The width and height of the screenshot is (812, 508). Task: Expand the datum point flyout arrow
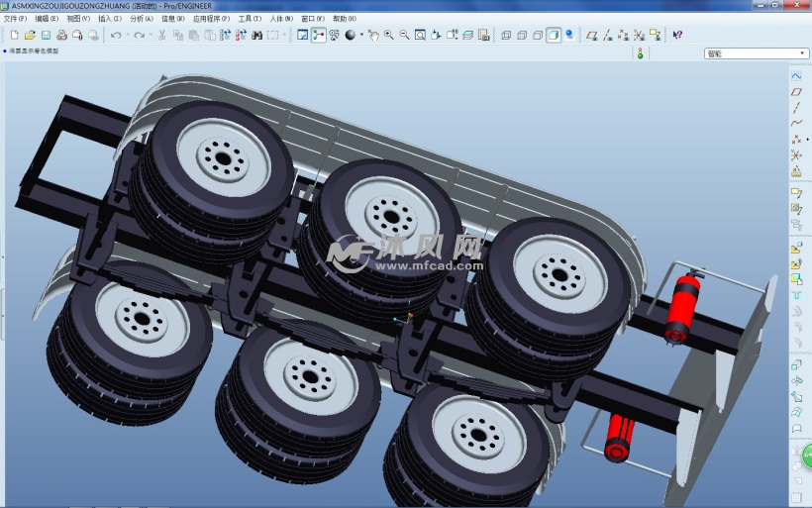click(x=807, y=140)
